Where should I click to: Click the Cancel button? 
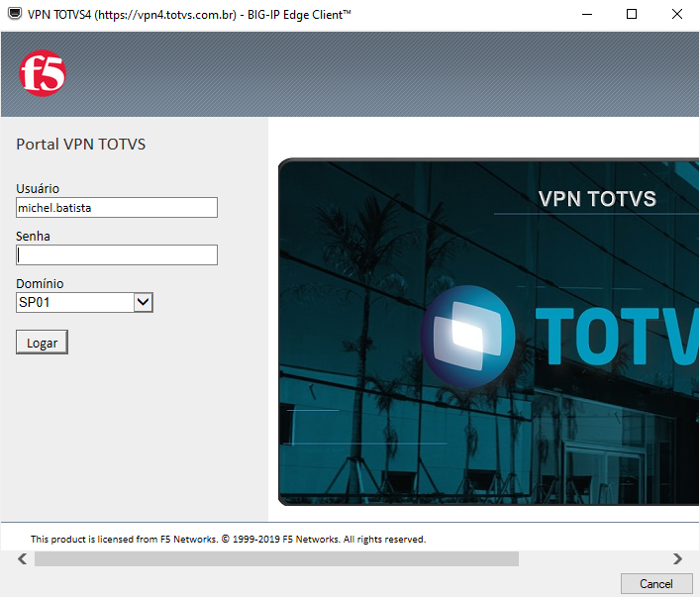[656, 583]
